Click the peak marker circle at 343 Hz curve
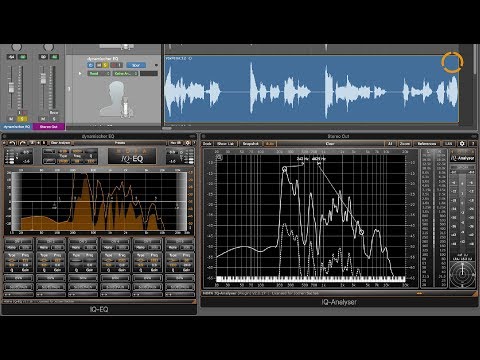Viewport: 480px width, 360px height. pyautogui.click(x=284, y=169)
